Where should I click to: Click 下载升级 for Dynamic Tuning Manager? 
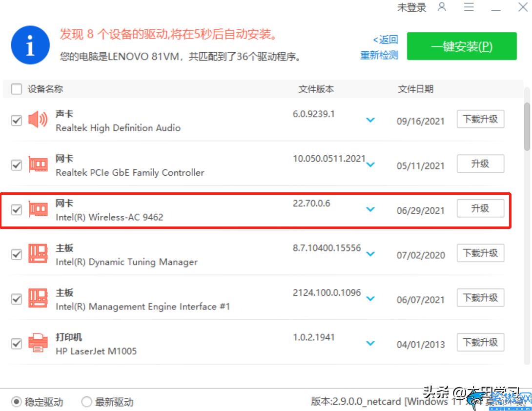480,253
